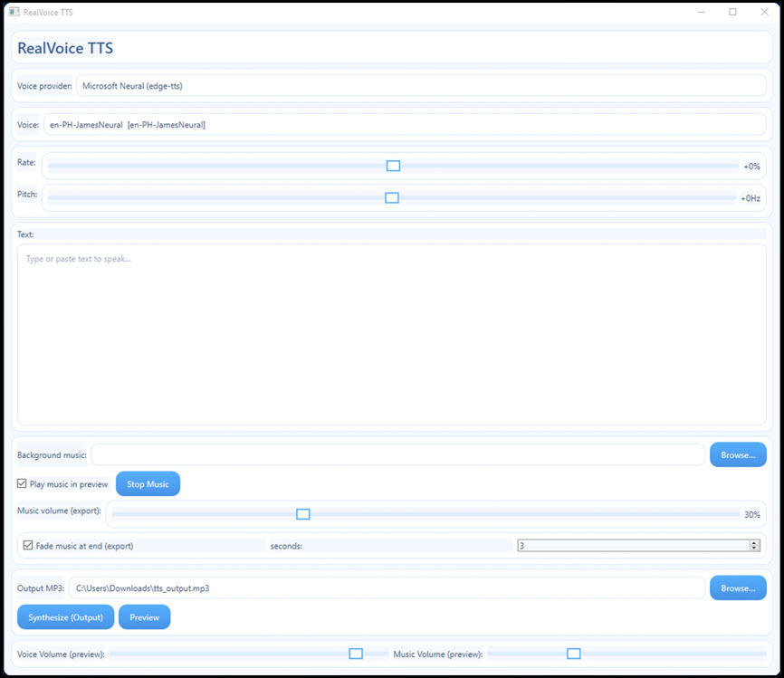Browse for the output MP3 location
Viewport: 784px width, 678px height.
coord(738,588)
